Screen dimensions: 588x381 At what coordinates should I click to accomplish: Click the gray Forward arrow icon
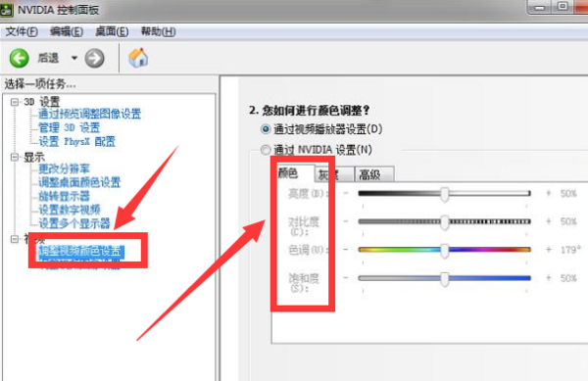coord(94,59)
